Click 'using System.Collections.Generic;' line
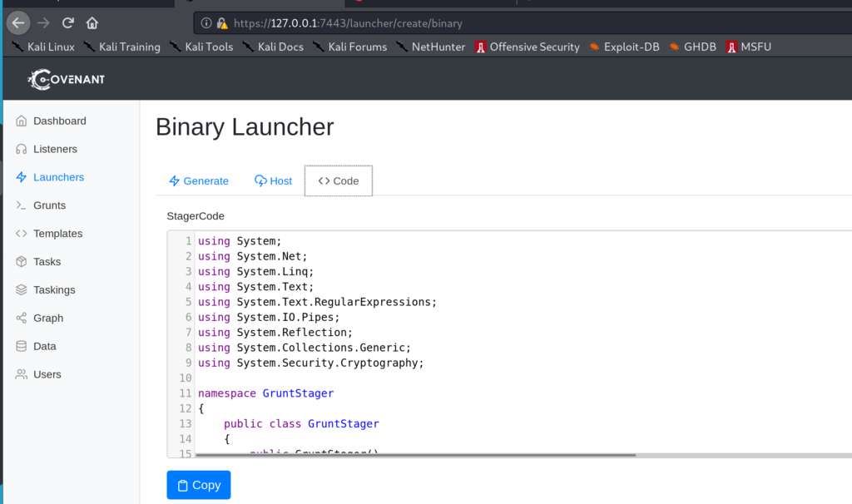The width and height of the screenshot is (852, 504). click(x=305, y=348)
